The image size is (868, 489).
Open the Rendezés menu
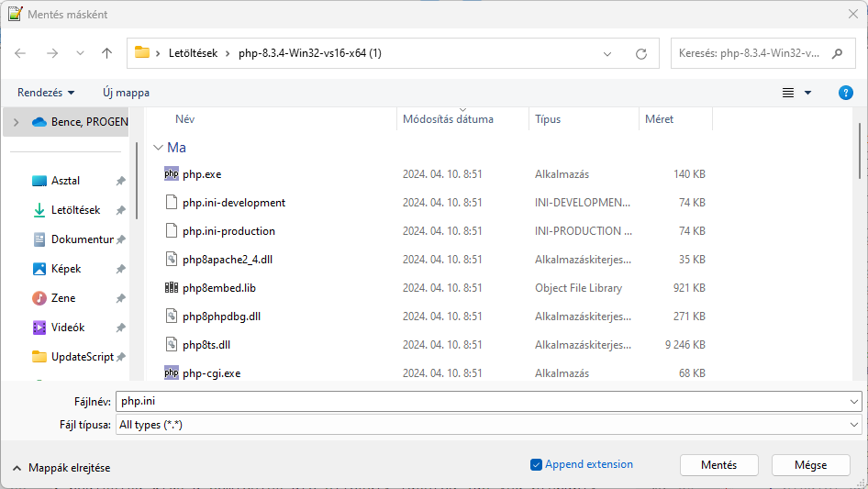(x=46, y=93)
